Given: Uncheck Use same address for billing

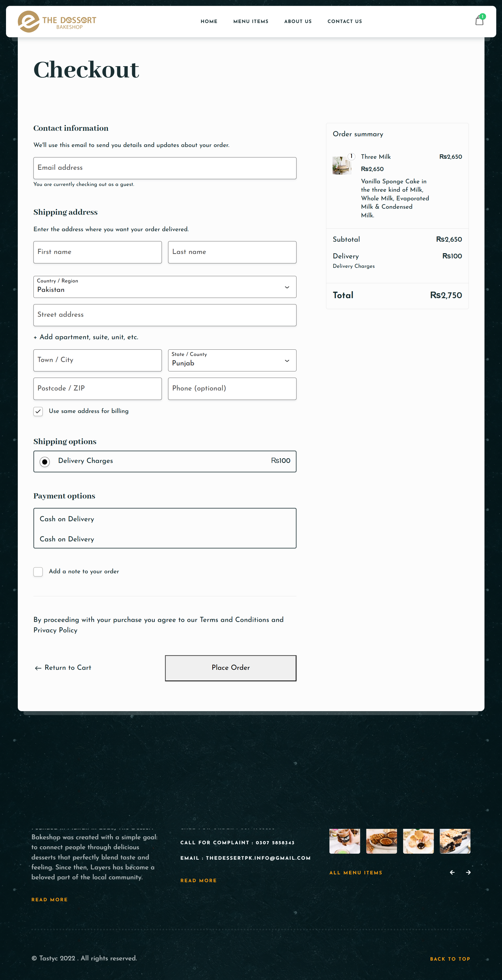Looking at the screenshot, I should (x=38, y=411).
